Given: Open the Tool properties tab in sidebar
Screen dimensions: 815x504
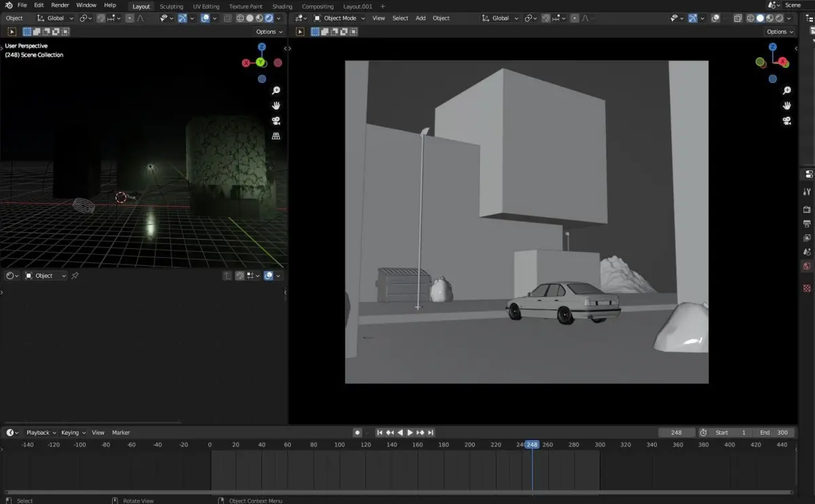Looking at the screenshot, I should [x=807, y=192].
